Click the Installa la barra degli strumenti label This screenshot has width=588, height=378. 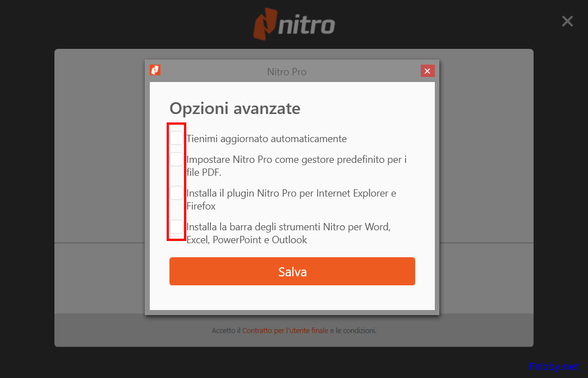tap(288, 233)
